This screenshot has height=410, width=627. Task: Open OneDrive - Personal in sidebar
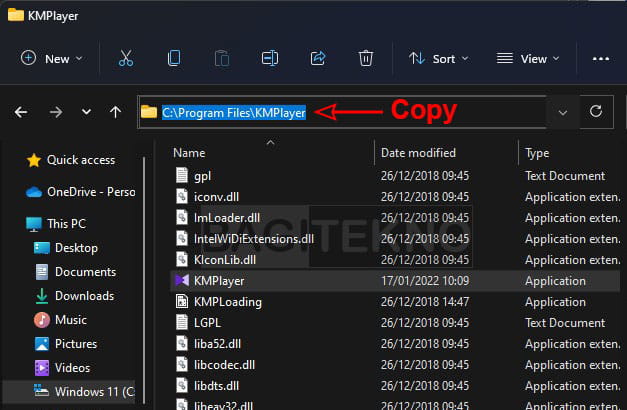[x=81, y=192]
